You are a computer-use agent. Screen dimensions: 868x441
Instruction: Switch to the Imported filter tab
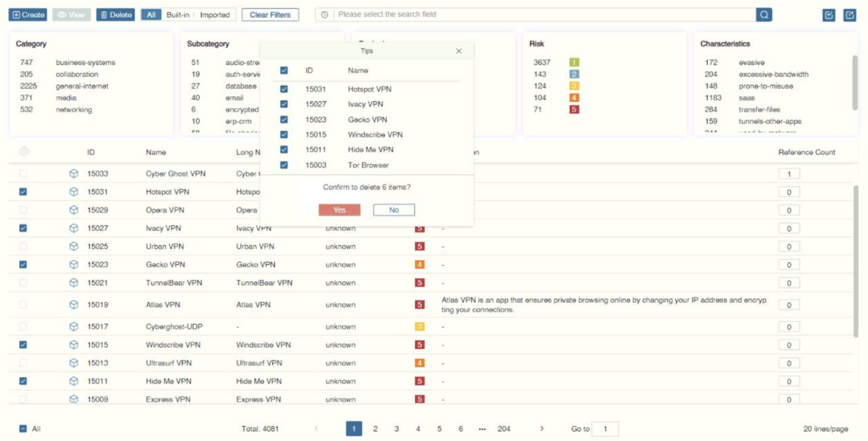coord(215,15)
